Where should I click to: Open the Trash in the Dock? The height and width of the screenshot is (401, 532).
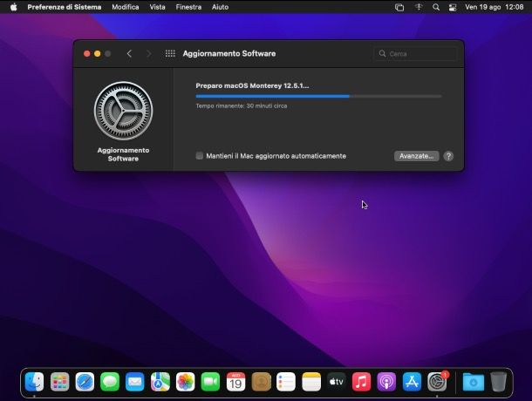point(498,382)
